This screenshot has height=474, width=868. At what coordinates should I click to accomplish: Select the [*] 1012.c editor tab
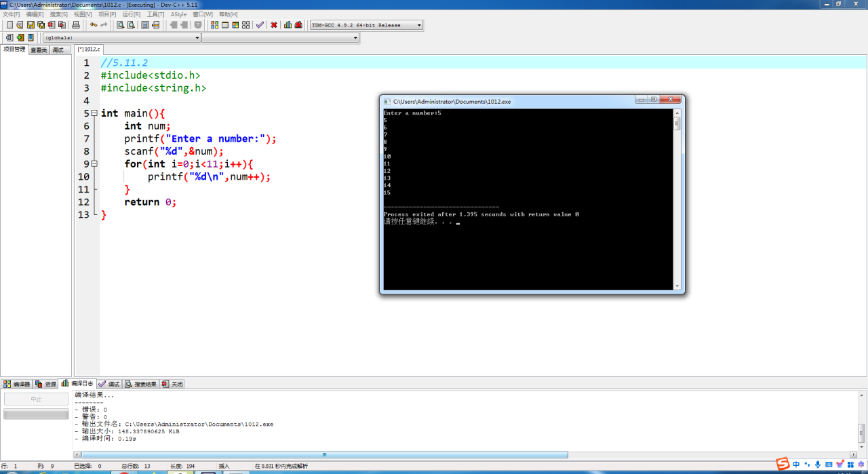coord(89,50)
